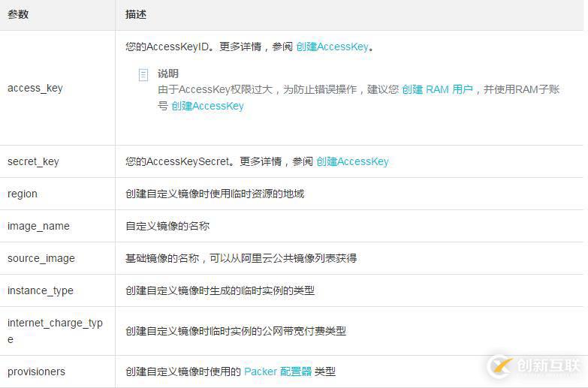Follow the 创建 RAM 用户 link
This screenshot has height=388, width=588.
click(437, 89)
